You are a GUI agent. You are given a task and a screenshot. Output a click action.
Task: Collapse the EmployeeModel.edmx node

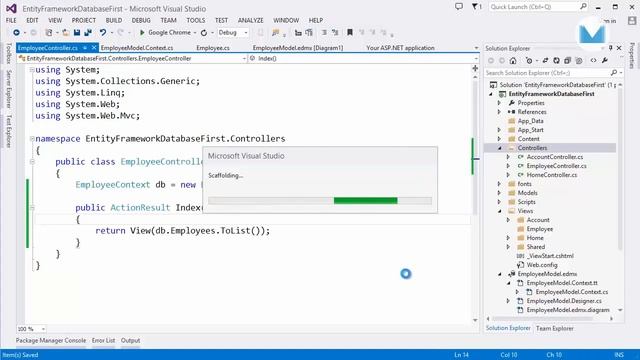500,274
